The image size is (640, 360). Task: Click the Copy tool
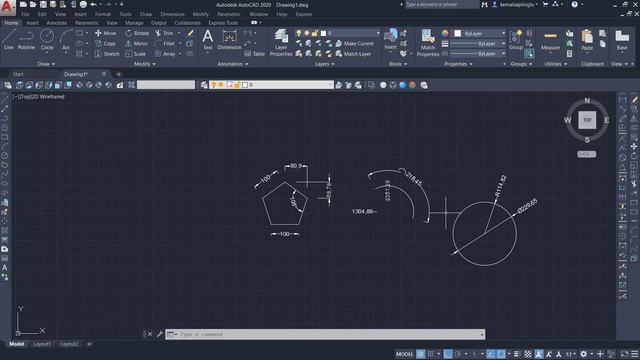105,43
